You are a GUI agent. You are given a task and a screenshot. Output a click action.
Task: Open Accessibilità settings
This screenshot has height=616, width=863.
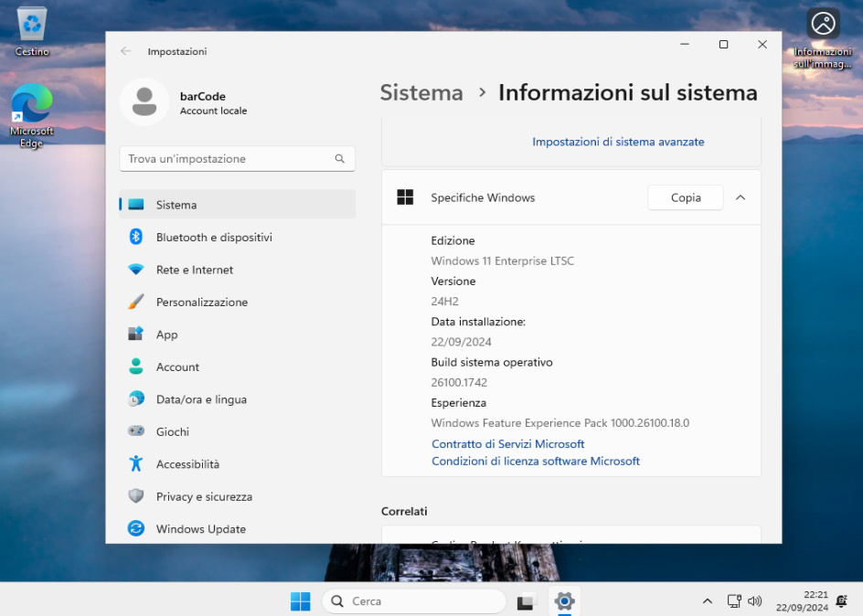pyautogui.click(x=237, y=464)
